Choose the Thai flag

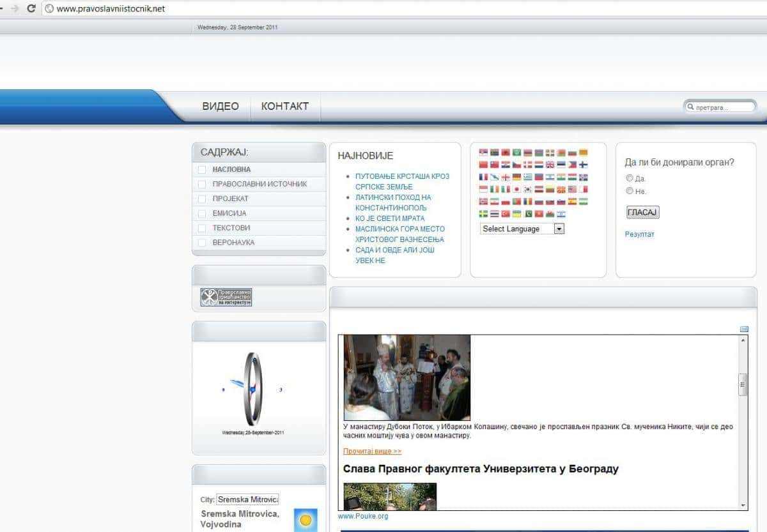(x=495, y=213)
